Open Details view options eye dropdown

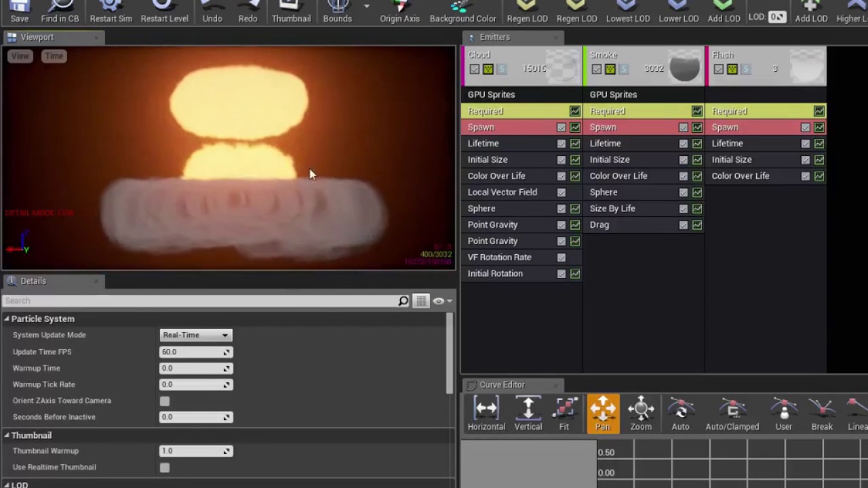pos(441,301)
